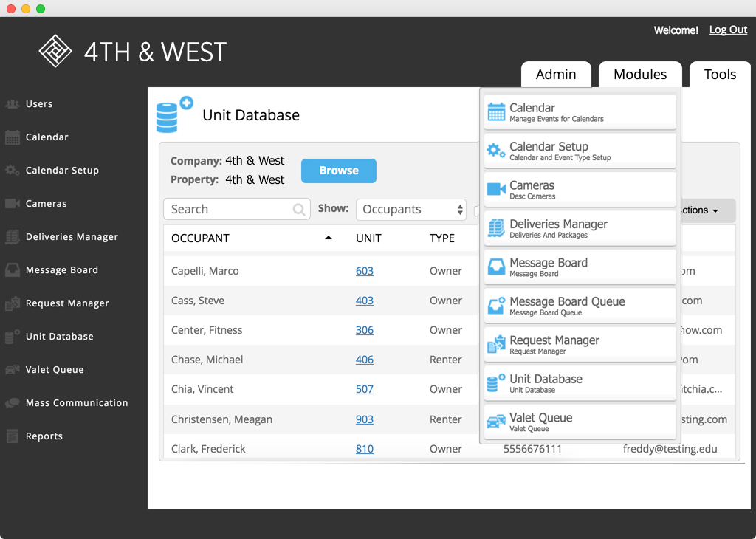This screenshot has height=539, width=756.
Task: Click the search field's magnifying glass
Action: (299, 209)
